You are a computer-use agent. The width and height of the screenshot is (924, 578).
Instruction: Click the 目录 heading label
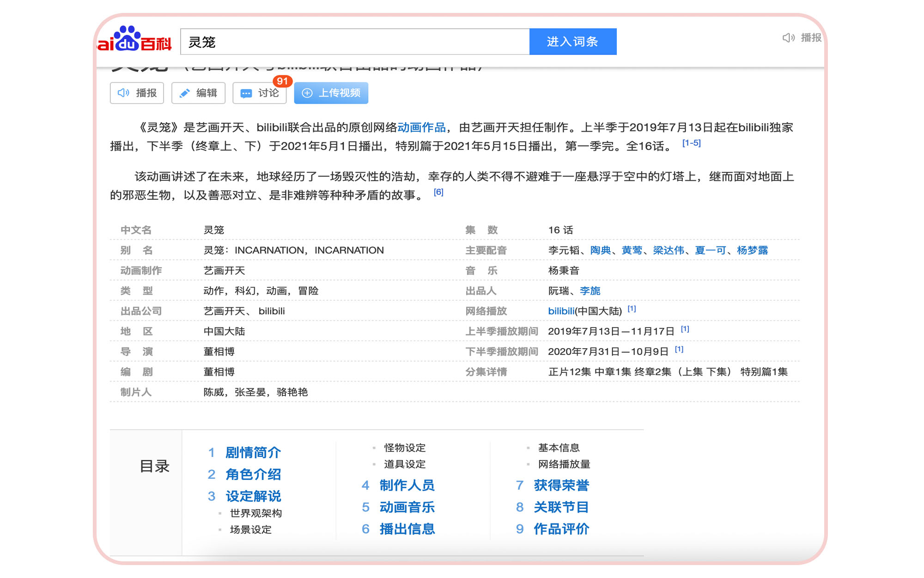[x=155, y=466]
